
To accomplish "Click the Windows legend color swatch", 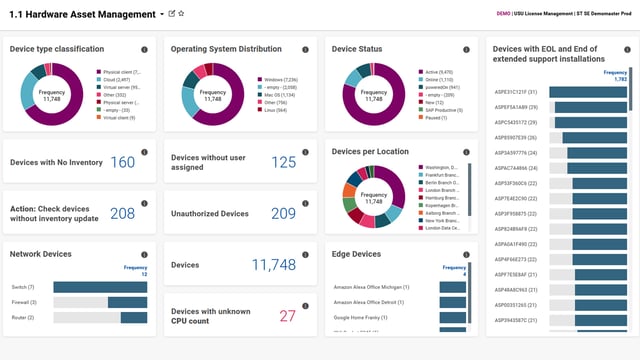I will click(260, 80).
